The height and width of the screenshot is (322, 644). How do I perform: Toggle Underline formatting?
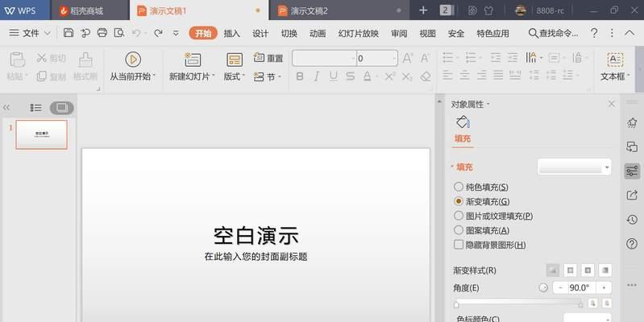click(334, 76)
